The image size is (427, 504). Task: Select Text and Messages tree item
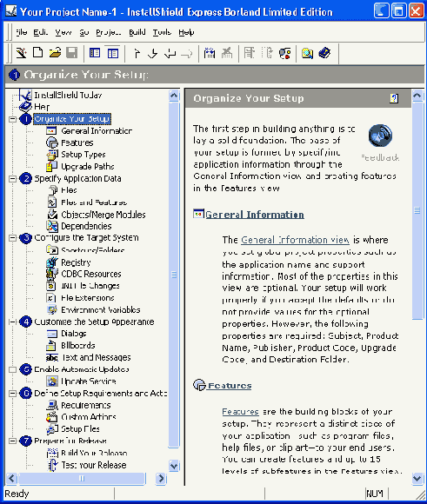(x=96, y=357)
